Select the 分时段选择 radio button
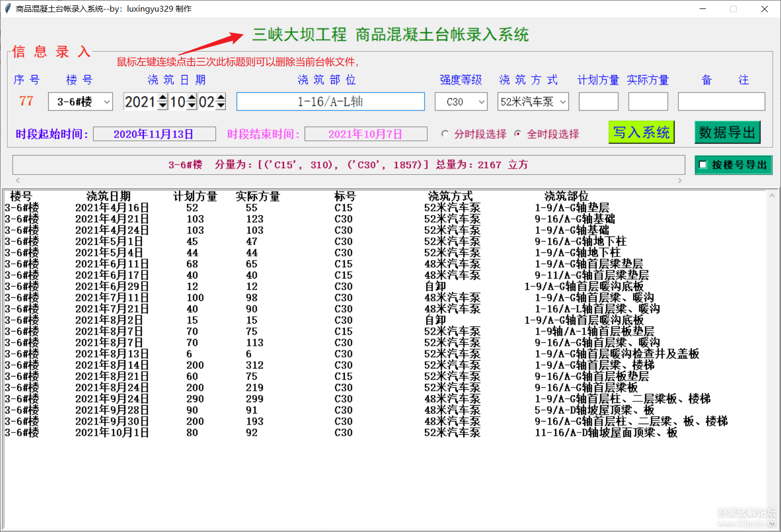The height and width of the screenshot is (532, 781). pyautogui.click(x=445, y=134)
